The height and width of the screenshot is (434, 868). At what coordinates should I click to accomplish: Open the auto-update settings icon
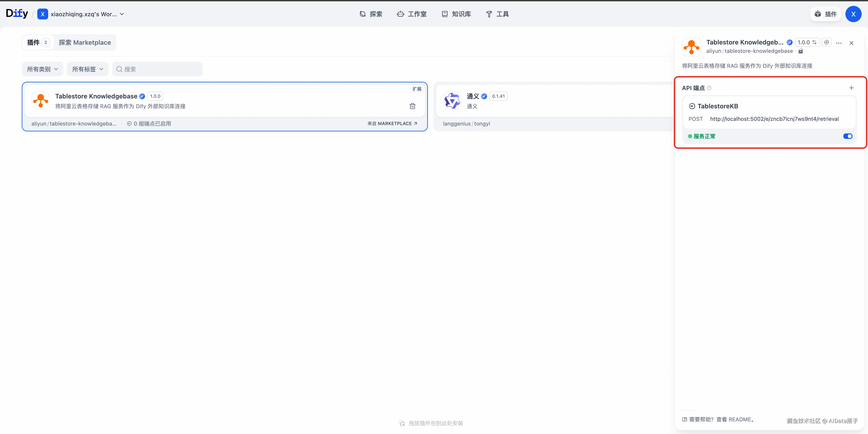[827, 42]
